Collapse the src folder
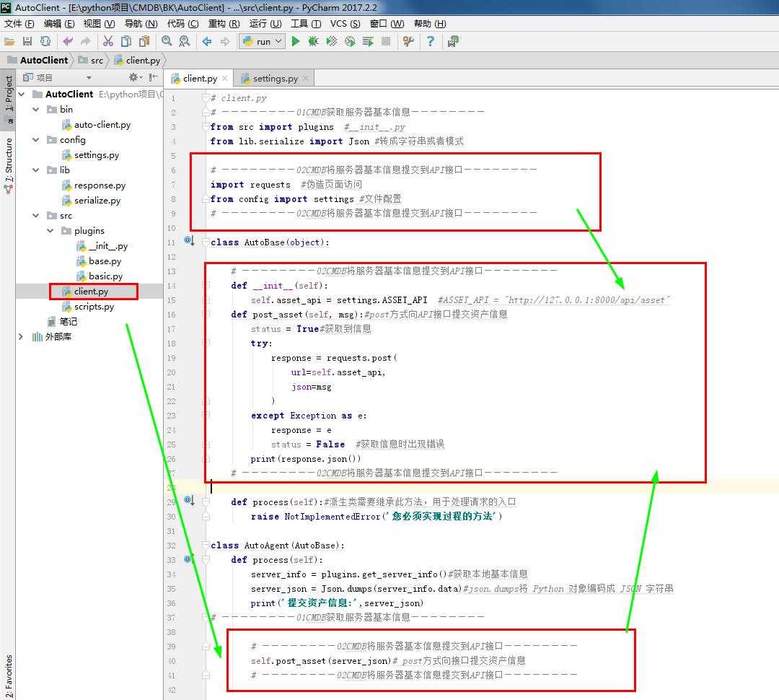This screenshot has width=779, height=700. coord(36,215)
